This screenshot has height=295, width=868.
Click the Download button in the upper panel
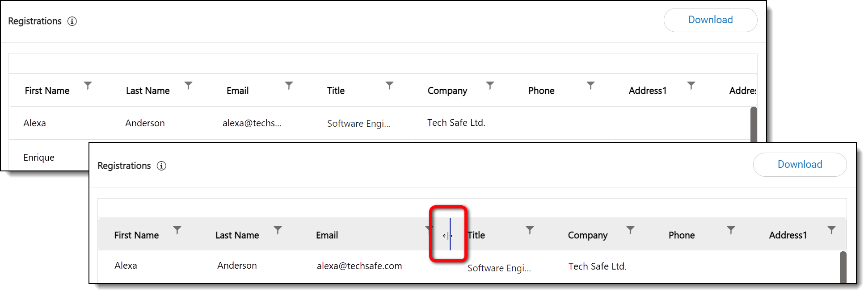pos(710,20)
